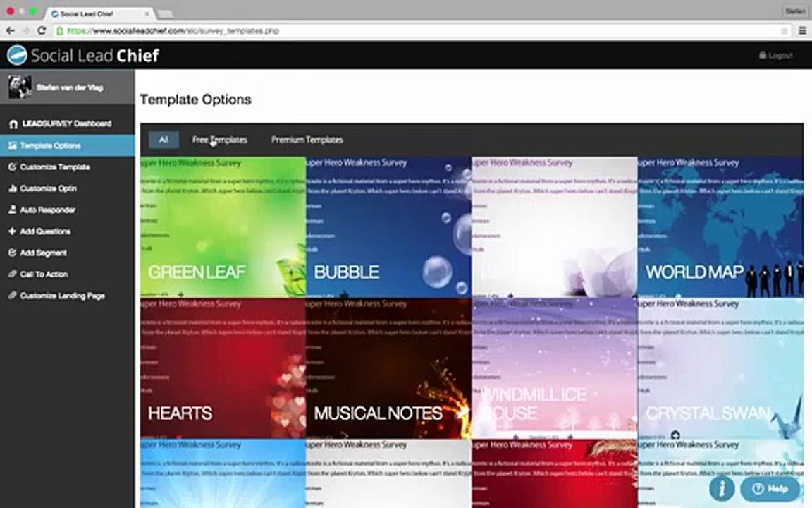The width and height of the screenshot is (812, 508).
Task: Open Add Questions page
Action: pyautogui.click(x=68, y=231)
